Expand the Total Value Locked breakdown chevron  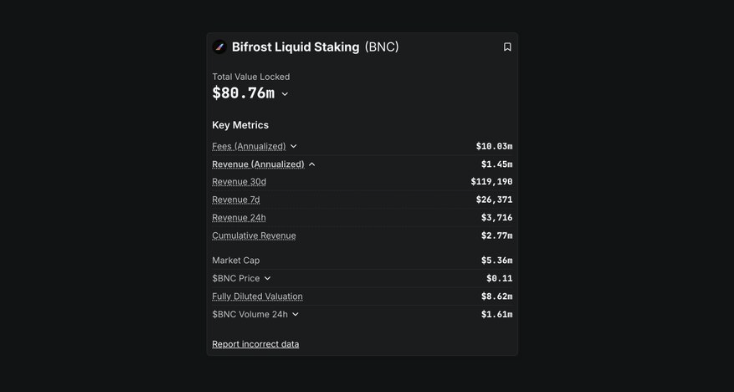(285, 94)
